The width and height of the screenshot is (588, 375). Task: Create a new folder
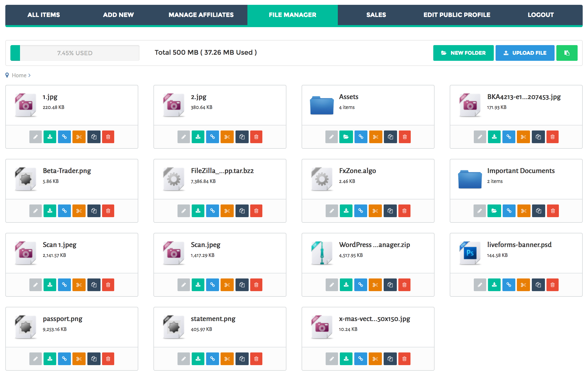pyautogui.click(x=463, y=53)
